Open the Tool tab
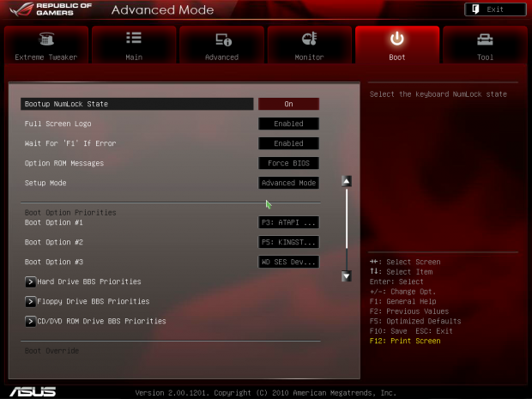Viewport: 532px width, 399px height. (x=485, y=45)
